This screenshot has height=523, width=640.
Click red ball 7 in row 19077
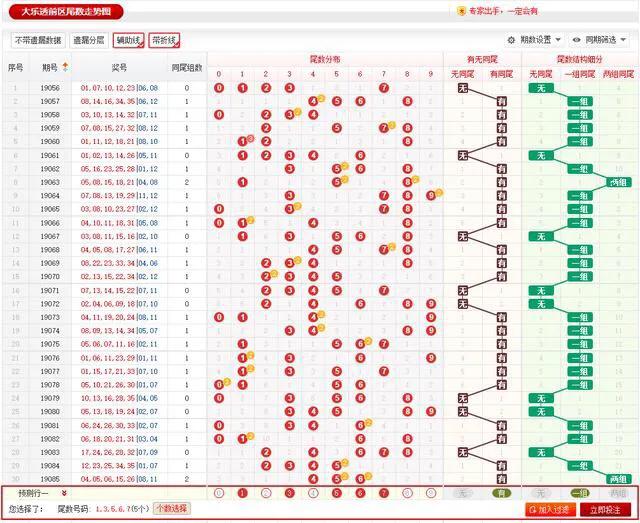384,371
